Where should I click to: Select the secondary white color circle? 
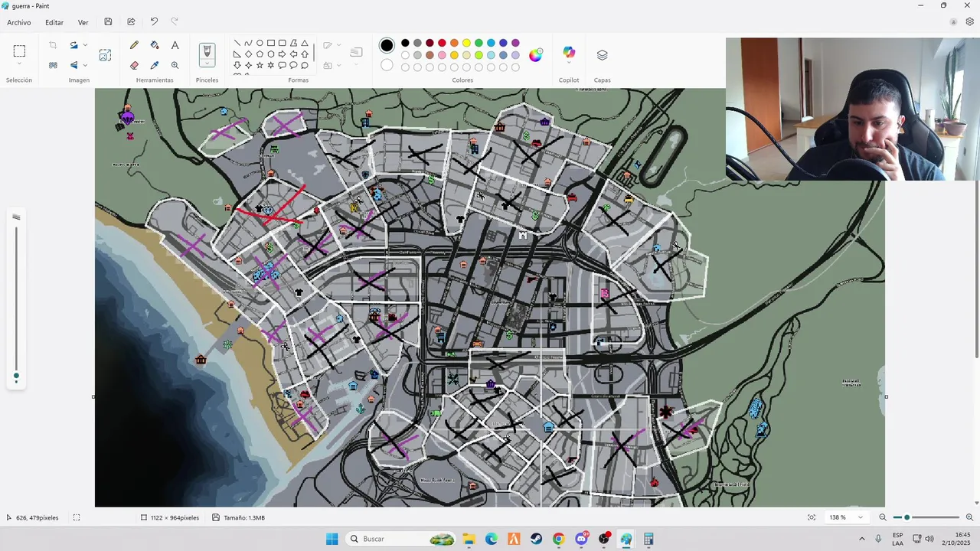click(387, 66)
